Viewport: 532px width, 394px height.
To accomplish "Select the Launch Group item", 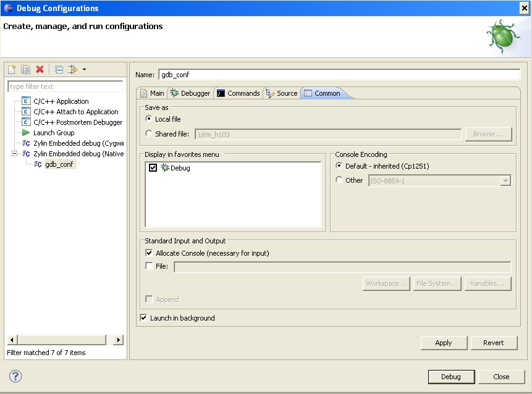I will (x=54, y=133).
